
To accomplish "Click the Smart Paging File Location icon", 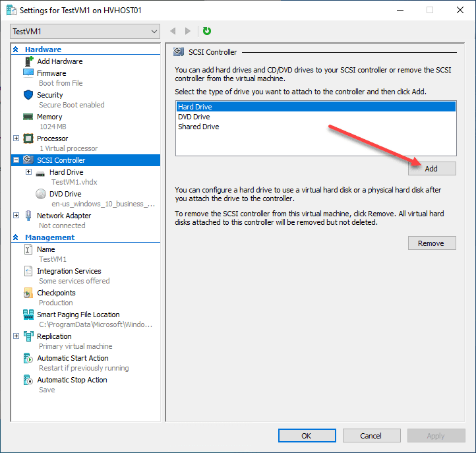I will pyautogui.click(x=28, y=315).
